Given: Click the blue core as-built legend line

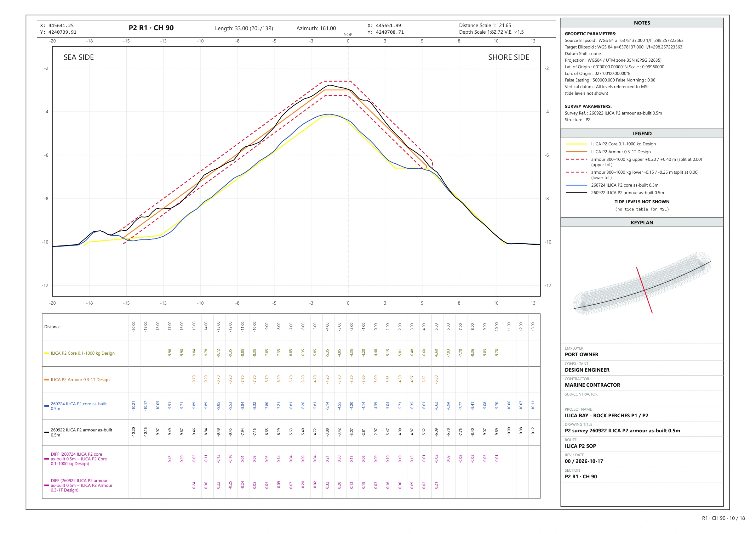Looking at the screenshot, I should 576,185.
